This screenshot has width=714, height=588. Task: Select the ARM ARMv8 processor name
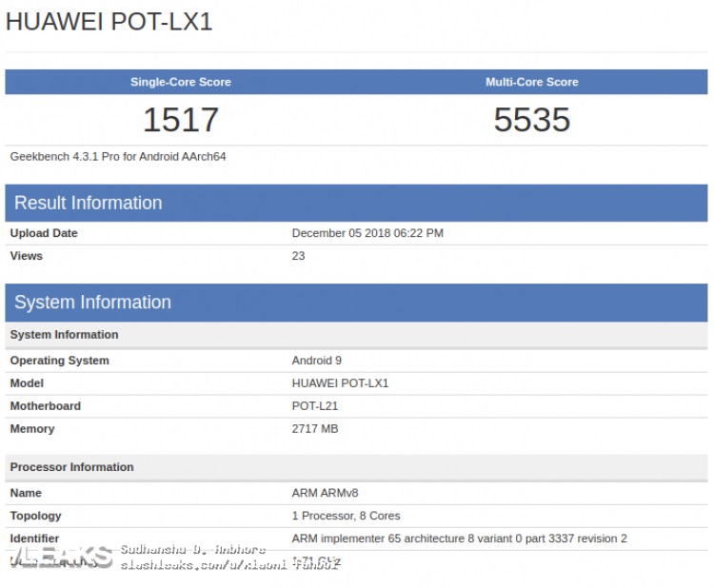pos(325,493)
